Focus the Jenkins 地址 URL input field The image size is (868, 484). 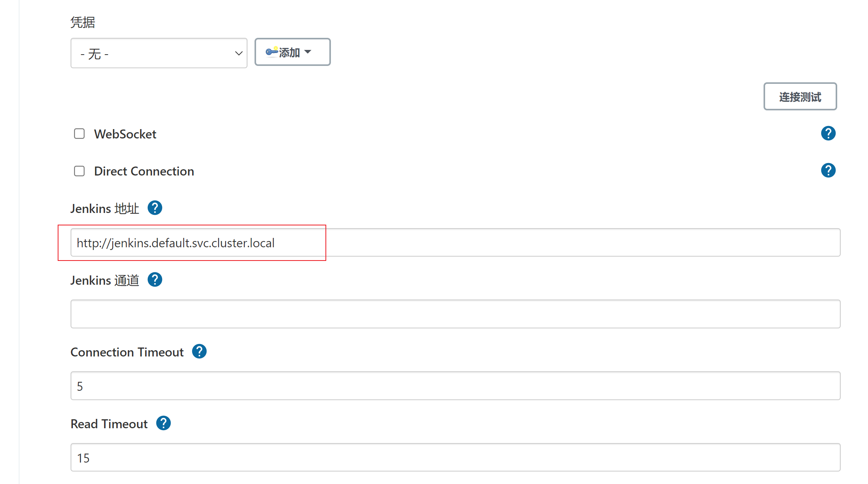tap(455, 243)
